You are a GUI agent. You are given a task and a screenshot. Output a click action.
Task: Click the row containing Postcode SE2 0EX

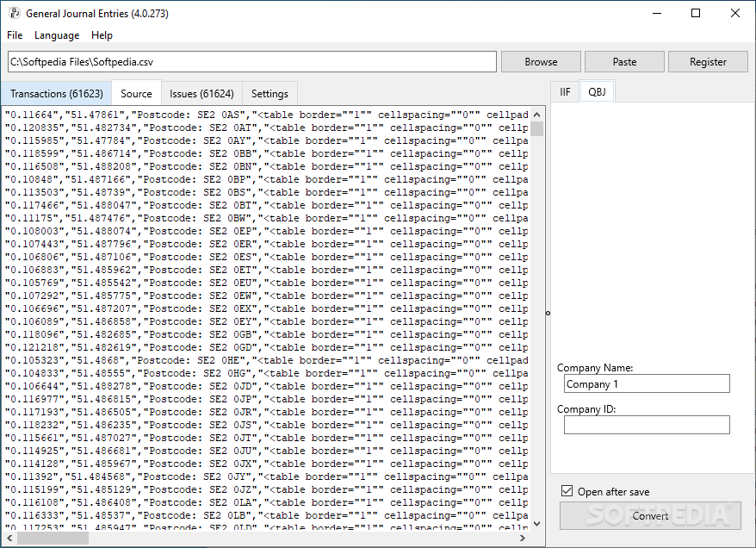(x=267, y=308)
